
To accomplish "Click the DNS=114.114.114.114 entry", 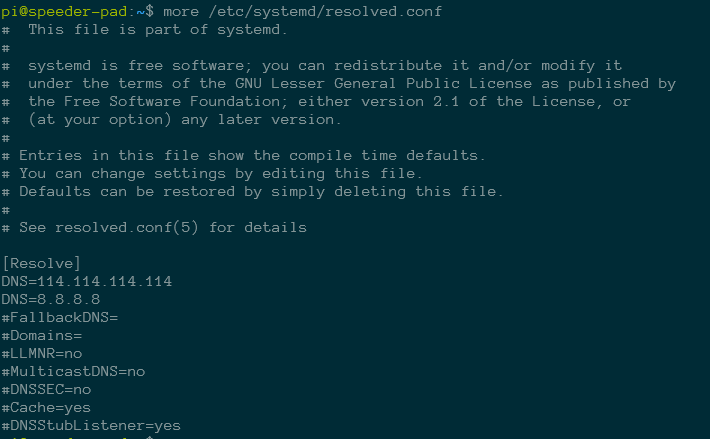I will [x=87, y=281].
